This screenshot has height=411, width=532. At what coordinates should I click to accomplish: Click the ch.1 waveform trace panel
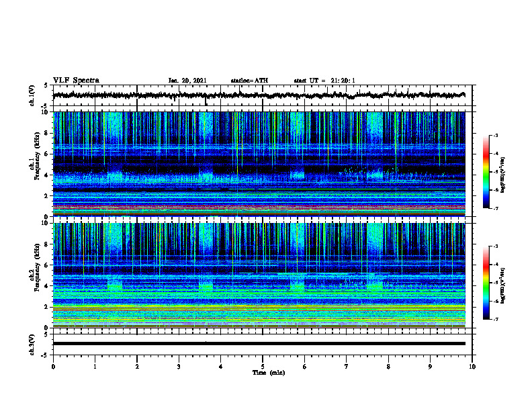tap(263, 95)
